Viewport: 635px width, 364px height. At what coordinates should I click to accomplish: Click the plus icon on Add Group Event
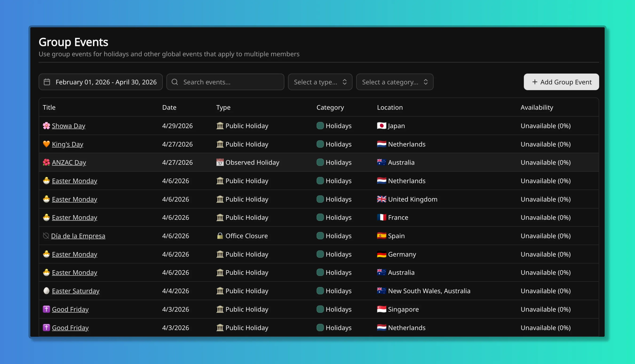[x=535, y=82]
